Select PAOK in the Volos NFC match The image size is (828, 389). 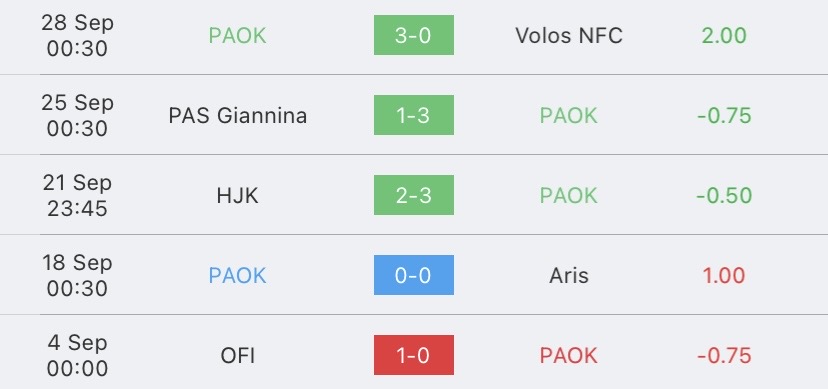click(237, 35)
